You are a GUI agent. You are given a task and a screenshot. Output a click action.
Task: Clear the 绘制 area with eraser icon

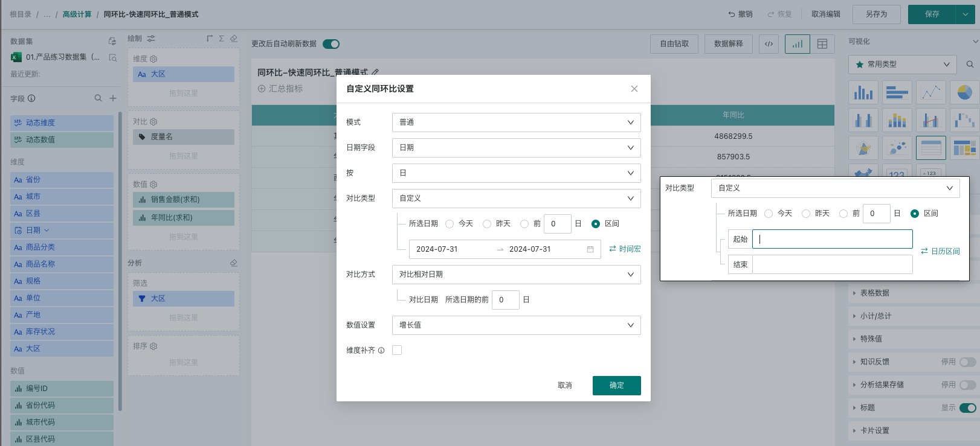(234, 39)
